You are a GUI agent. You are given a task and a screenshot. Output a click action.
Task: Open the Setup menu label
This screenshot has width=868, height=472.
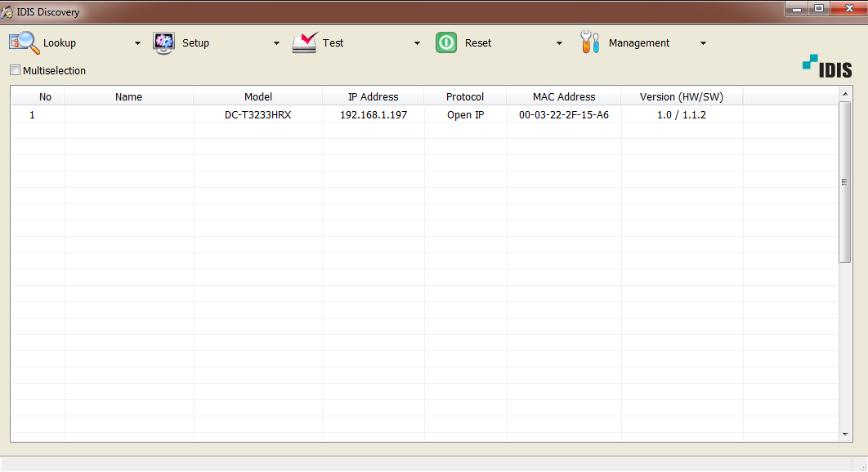pyautogui.click(x=195, y=43)
